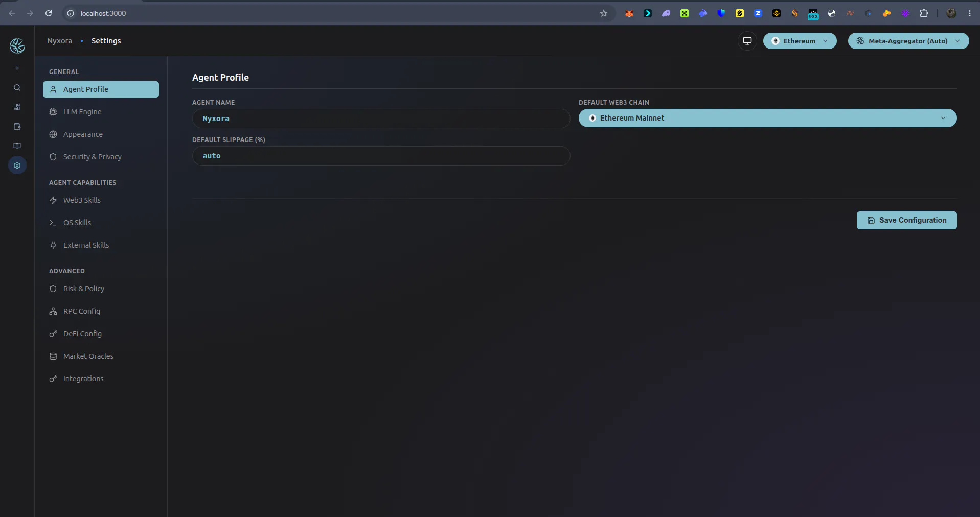Open the Ethereum network dropdown

pyautogui.click(x=800, y=41)
